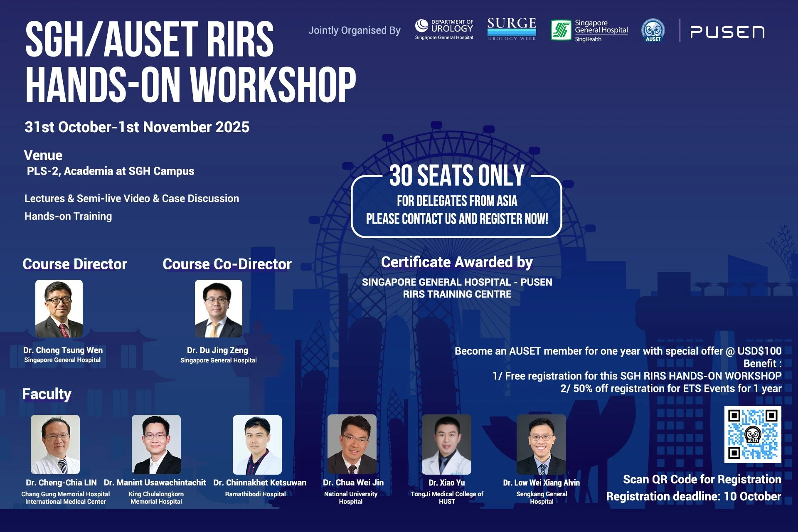798x532 pixels.
Task: Click the name 'Dr. Du Jing Zeng'
Action: coord(218,350)
